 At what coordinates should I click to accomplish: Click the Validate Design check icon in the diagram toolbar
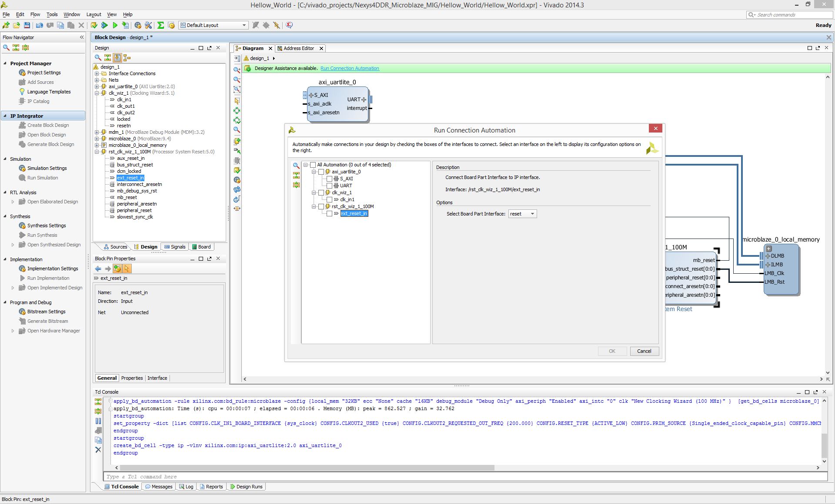(237, 170)
